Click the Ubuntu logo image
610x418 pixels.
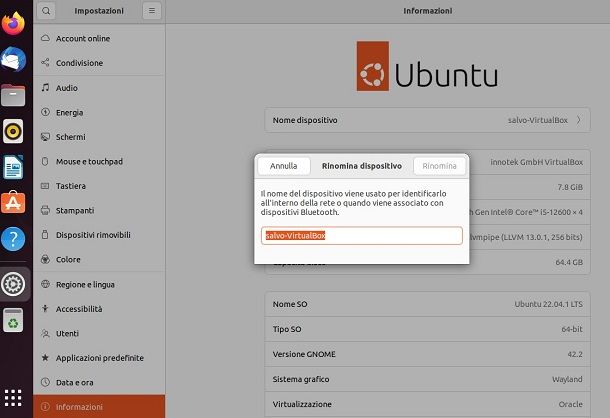(427, 66)
